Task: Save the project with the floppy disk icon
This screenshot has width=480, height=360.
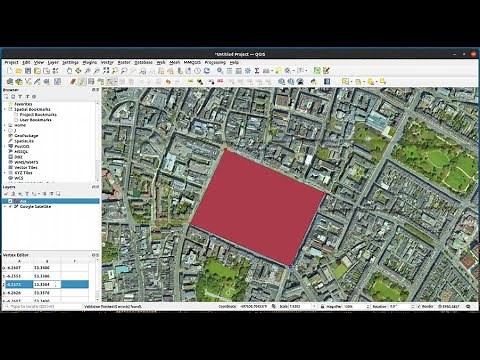Action: tap(28, 71)
